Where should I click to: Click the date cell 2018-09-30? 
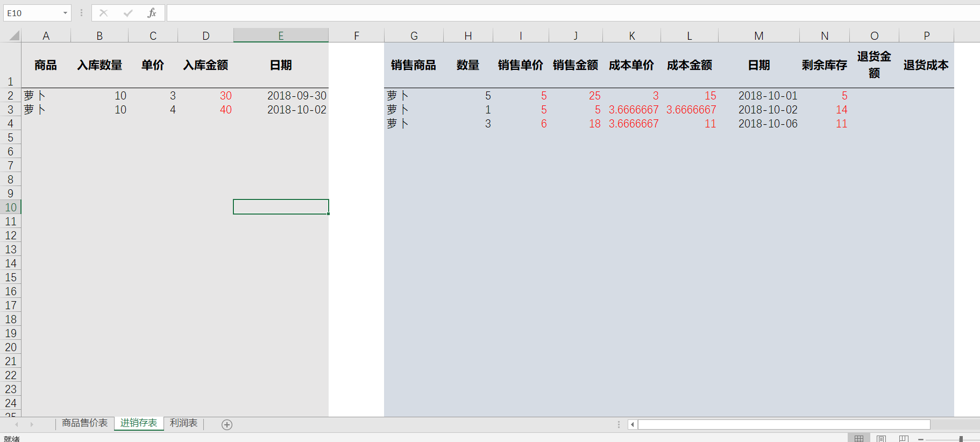pos(281,95)
